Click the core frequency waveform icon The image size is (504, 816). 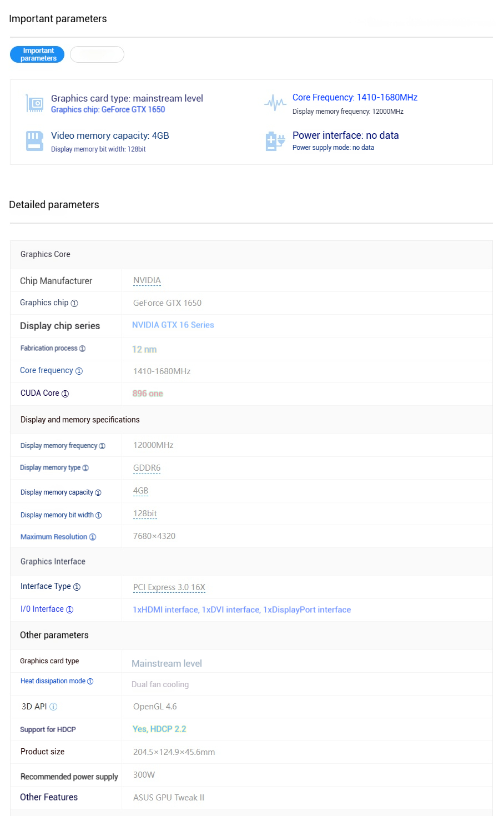coord(275,103)
